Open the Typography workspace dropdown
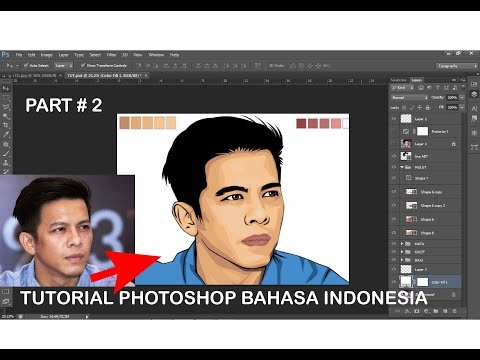The width and height of the screenshot is (480, 360). pyautogui.click(x=457, y=66)
